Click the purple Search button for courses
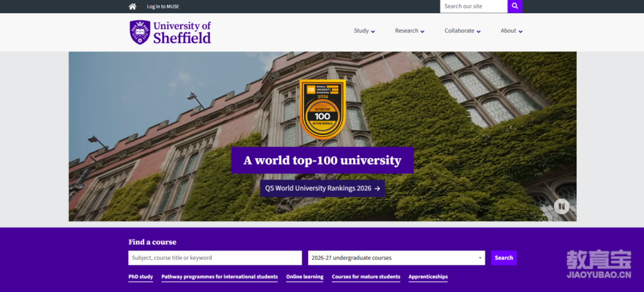 coord(504,258)
